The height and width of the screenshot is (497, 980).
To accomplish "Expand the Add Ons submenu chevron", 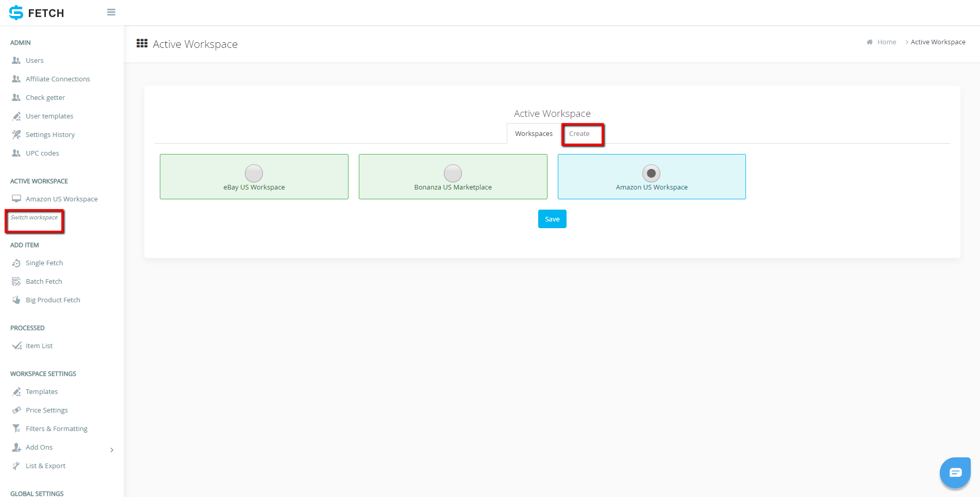I will click(112, 450).
